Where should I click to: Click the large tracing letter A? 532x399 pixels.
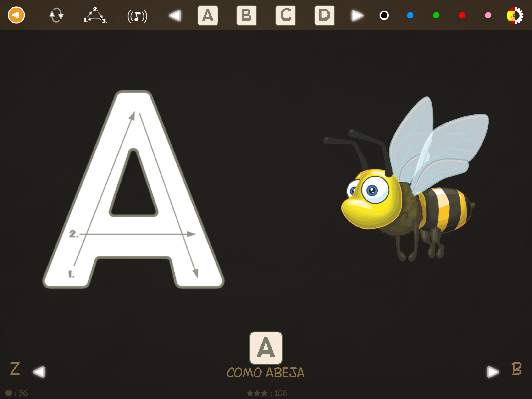[133, 189]
